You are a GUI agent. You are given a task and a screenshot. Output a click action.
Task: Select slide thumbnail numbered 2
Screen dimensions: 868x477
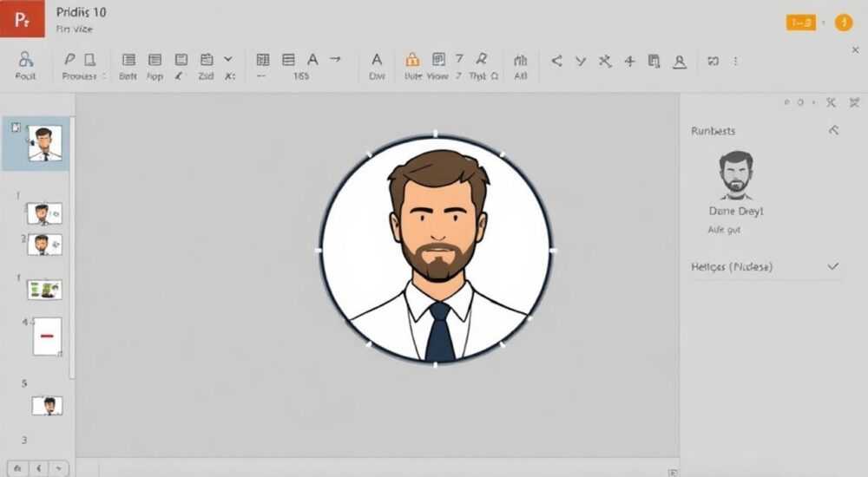point(44,244)
